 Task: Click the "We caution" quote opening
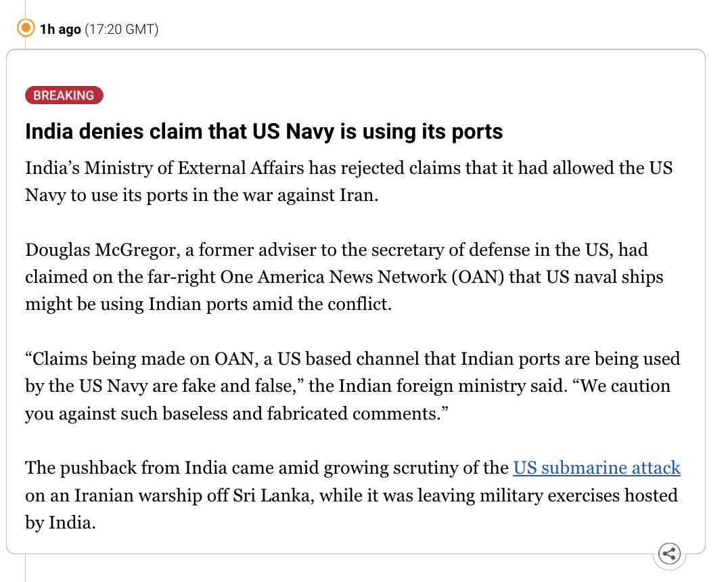[x=621, y=386]
